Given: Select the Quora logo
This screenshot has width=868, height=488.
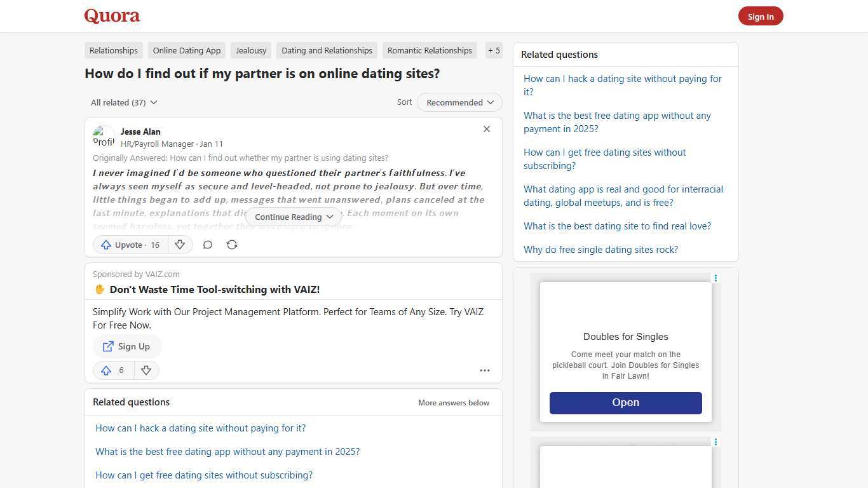Looking at the screenshot, I should point(111,16).
